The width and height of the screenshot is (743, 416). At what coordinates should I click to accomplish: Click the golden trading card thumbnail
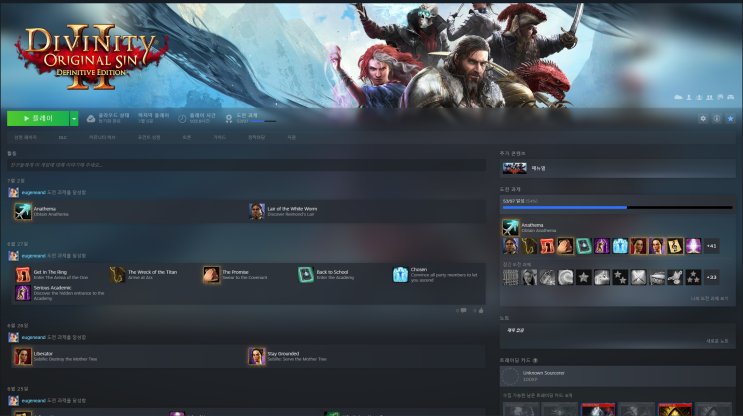675,409
